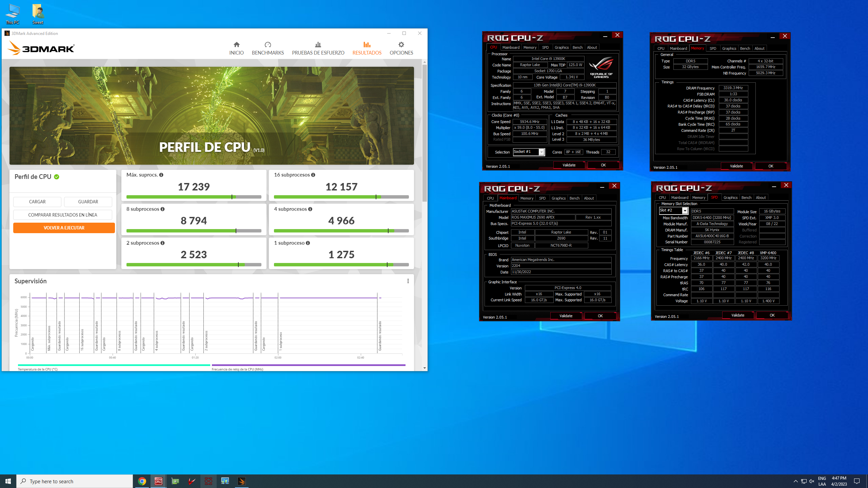Click the info icon beside 16 subprocesos
The image size is (868, 488).
point(313,175)
